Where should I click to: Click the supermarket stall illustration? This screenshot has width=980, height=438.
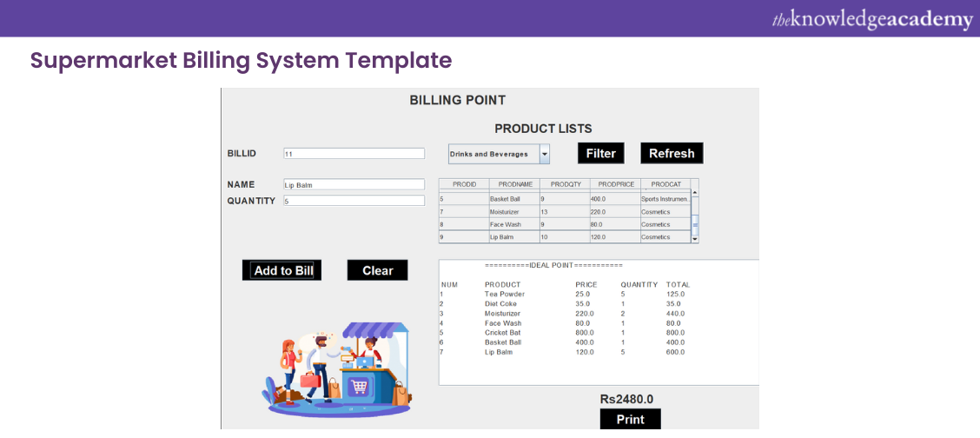(x=337, y=369)
